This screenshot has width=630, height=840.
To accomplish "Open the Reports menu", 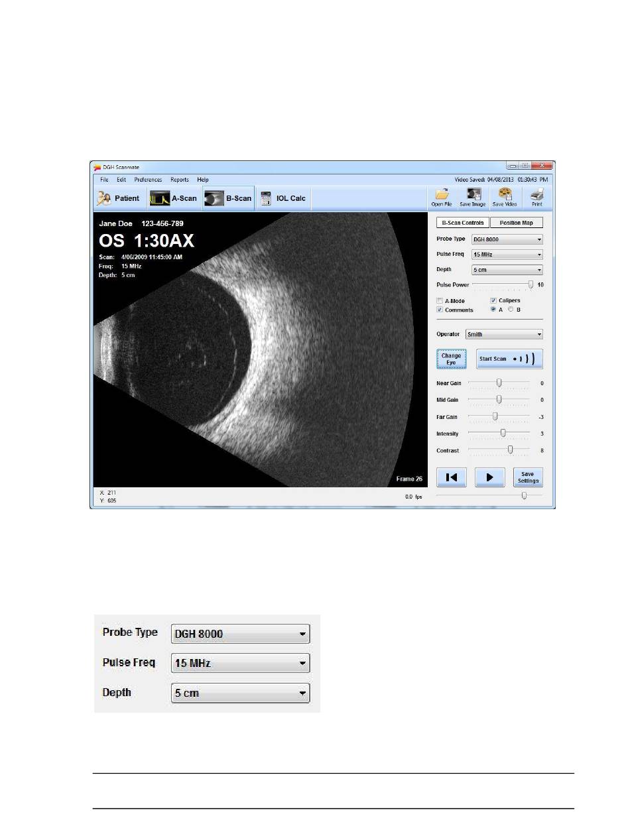I will pyautogui.click(x=180, y=180).
